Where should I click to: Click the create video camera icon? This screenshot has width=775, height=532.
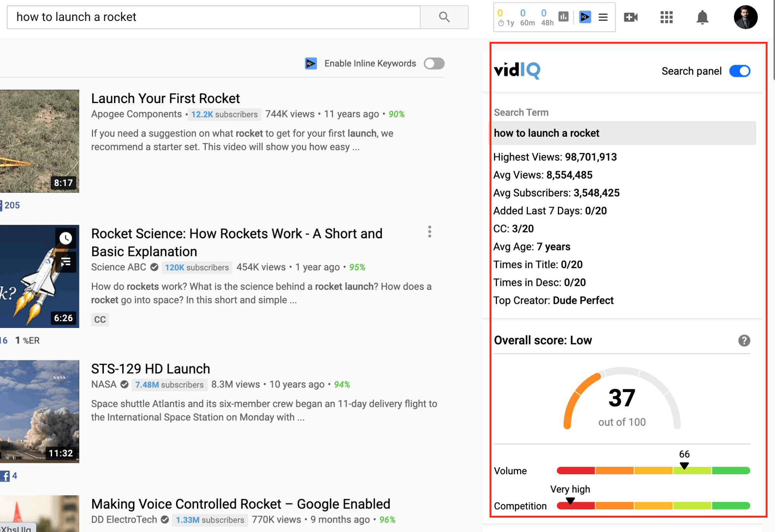(x=630, y=17)
